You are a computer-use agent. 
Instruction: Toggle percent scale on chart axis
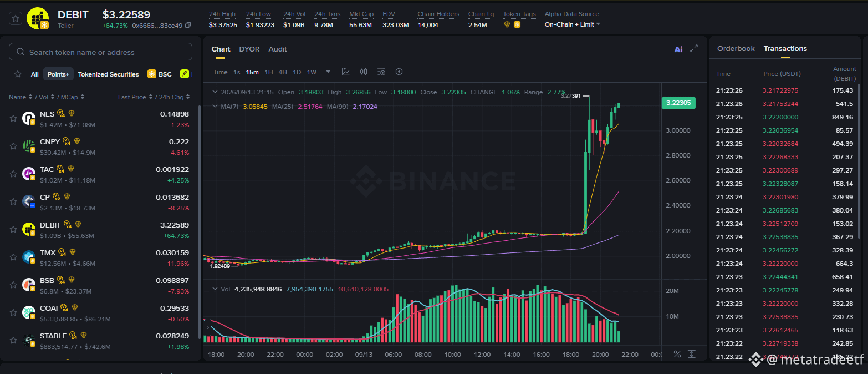point(677,354)
